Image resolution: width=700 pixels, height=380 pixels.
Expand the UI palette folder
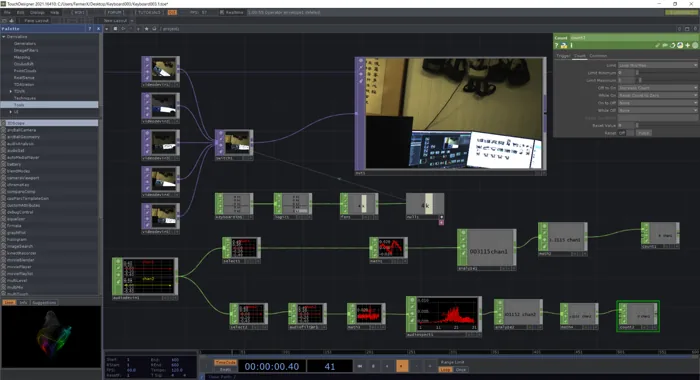(11, 112)
